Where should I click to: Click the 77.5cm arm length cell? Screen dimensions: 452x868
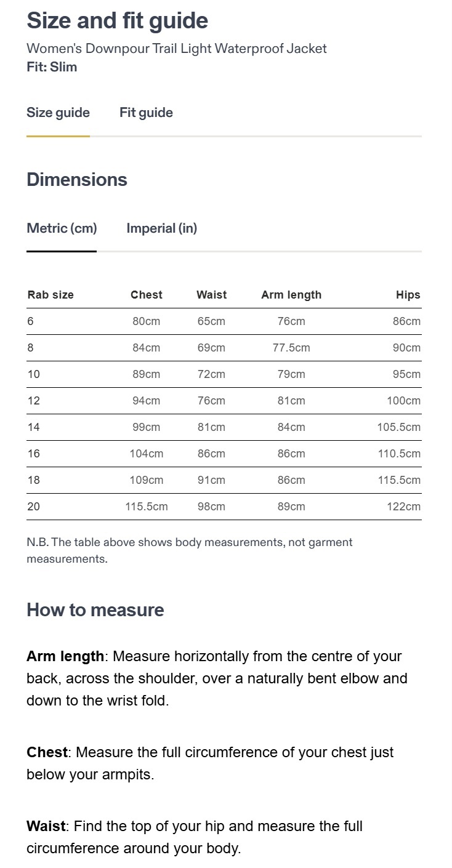[x=291, y=348]
